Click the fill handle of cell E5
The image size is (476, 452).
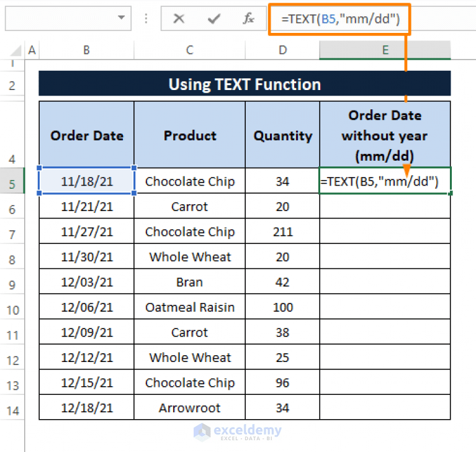click(450, 193)
